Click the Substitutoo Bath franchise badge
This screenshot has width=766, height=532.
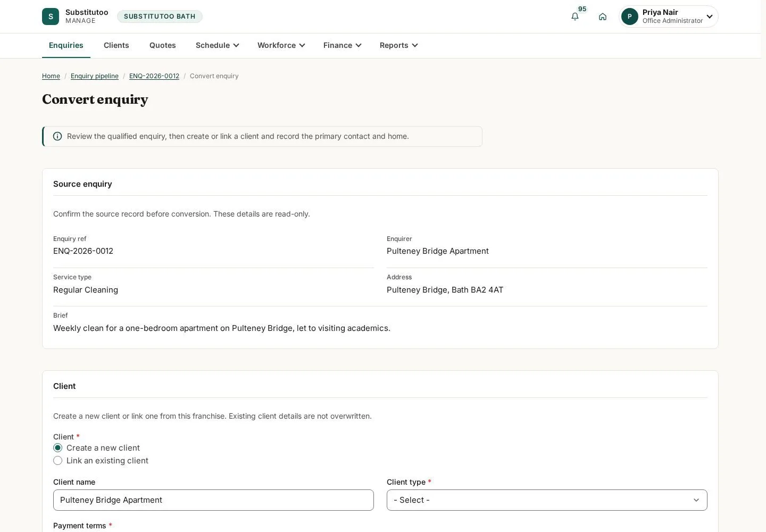pos(160,16)
